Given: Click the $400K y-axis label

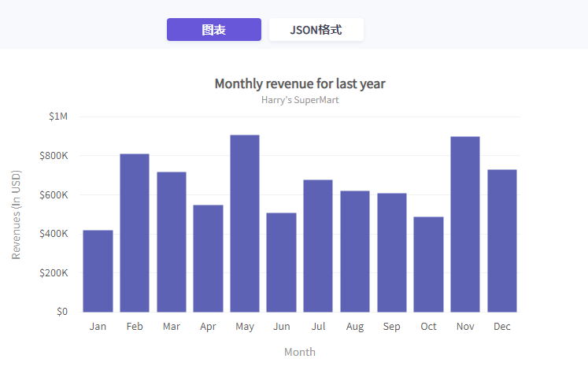Looking at the screenshot, I should [54, 234].
